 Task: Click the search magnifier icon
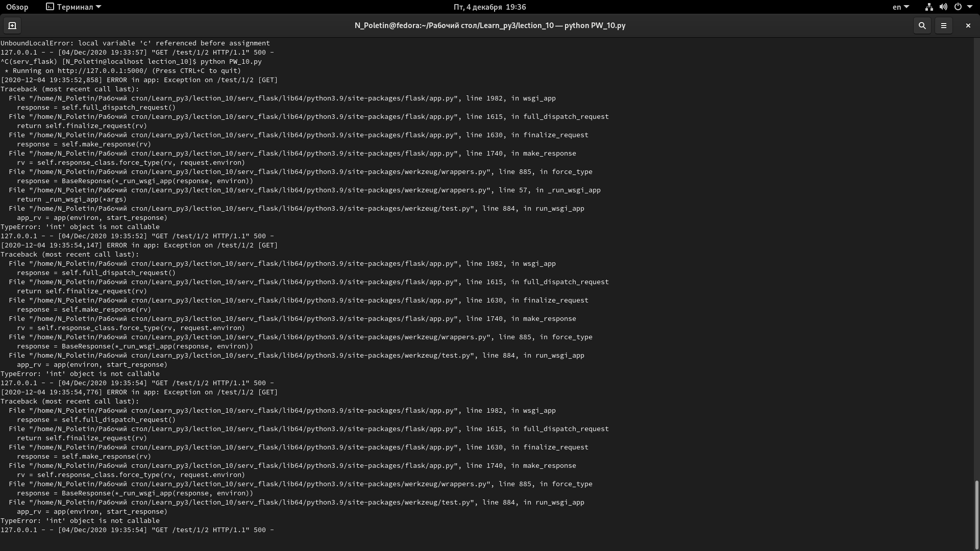click(x=922, y=26)
